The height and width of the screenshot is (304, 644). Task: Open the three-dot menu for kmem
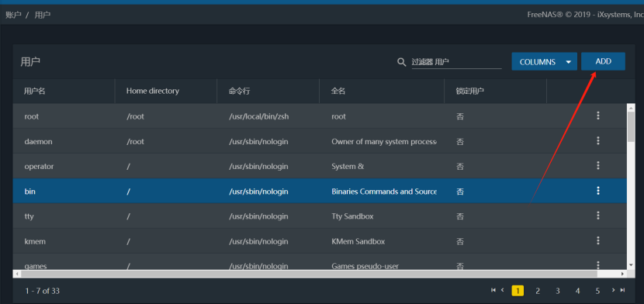[598, 241]
